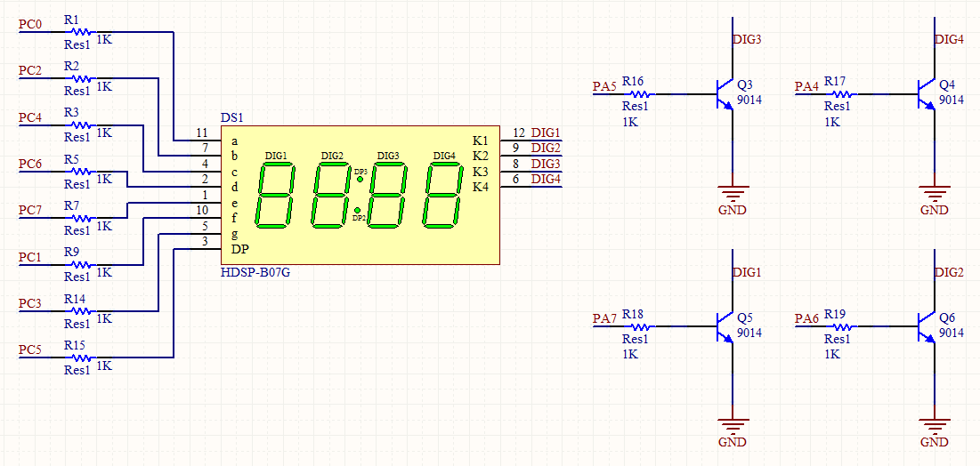Click the GND power symbol below Q3
The width and height of the screenshot is (980, 466).
click(732, 195)
